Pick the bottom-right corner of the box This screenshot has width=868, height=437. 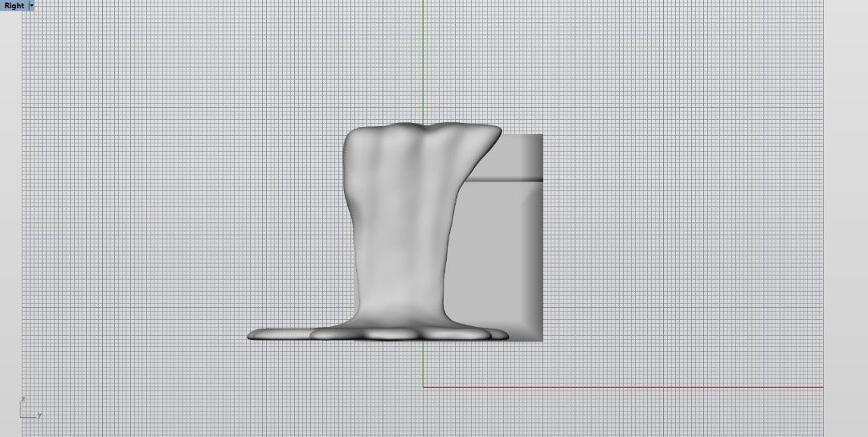click(x=541, y=338)
